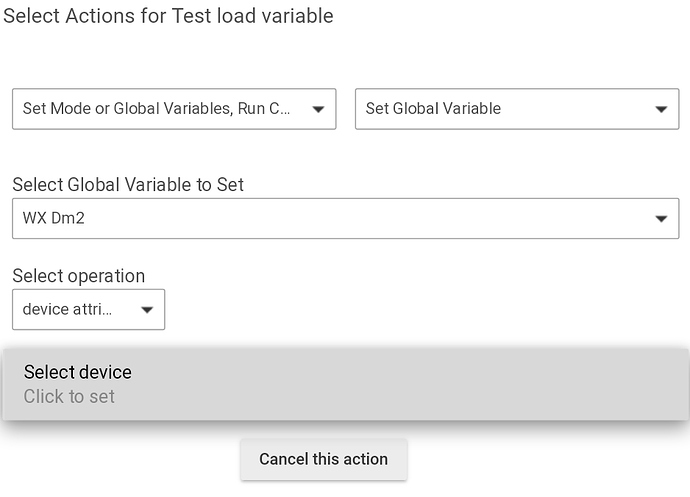Change the selected global variable from WX Dm2

point(346,218)
